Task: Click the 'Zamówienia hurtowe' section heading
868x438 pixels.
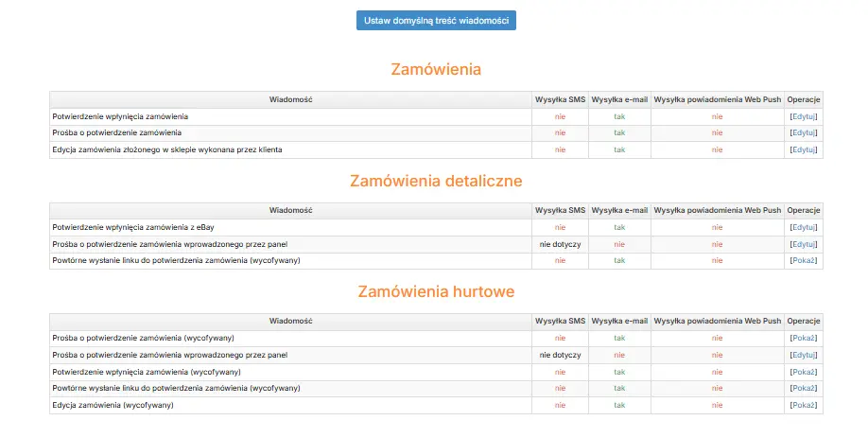Action: [436, 291]
